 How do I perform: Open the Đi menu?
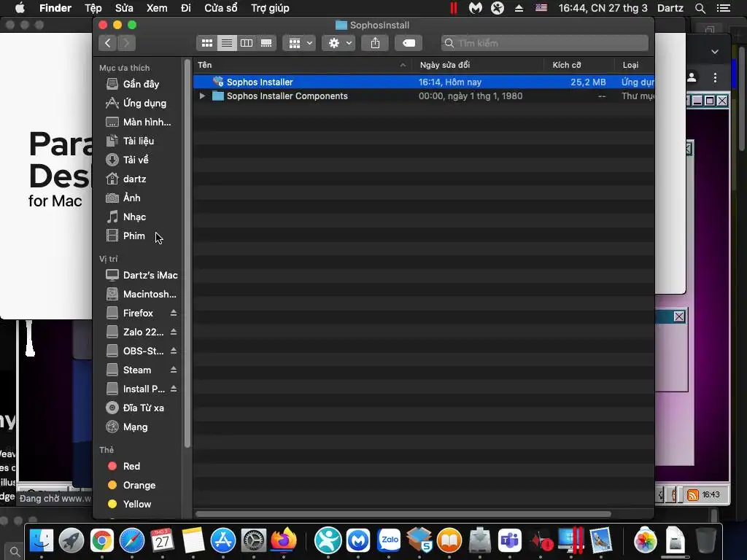pyautogui.click(x=186, y=8)
